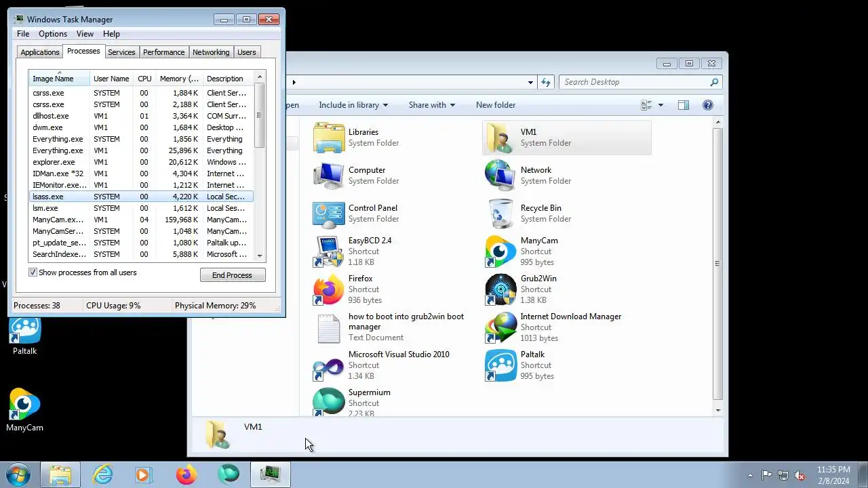
Task: Select the Network icon in Explorer
Action: pos(501,176)
